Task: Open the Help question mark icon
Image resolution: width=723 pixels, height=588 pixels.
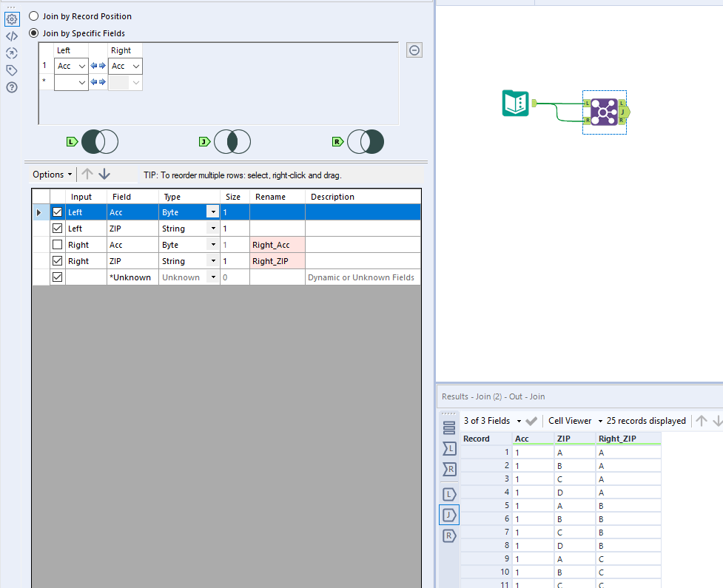Action: pos(11,87)
